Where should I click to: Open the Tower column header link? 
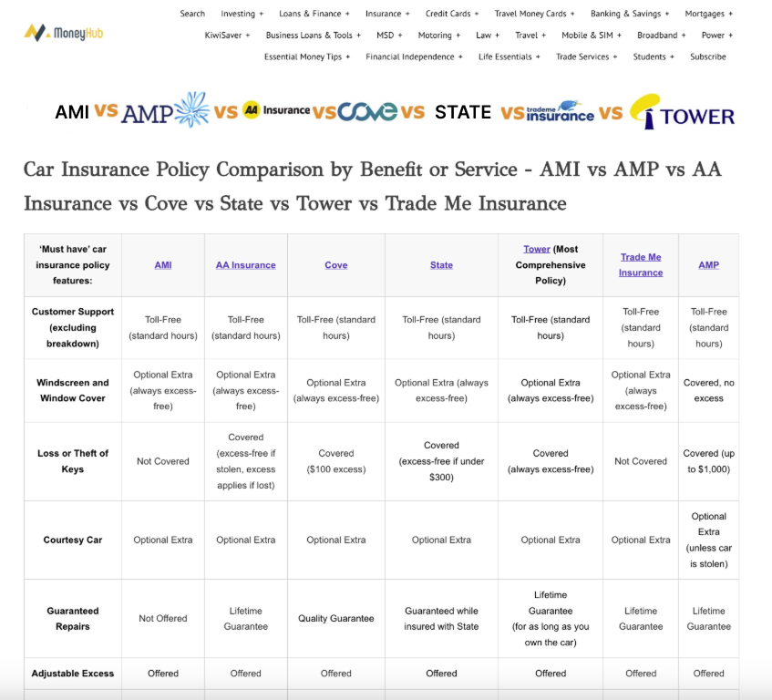537,248
